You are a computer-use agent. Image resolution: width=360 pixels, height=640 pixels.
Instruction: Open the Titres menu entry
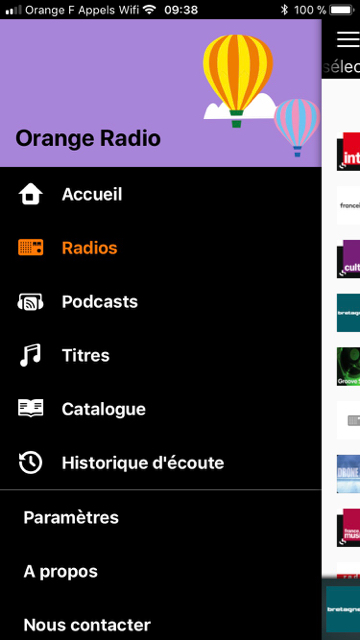coord(85,356)
